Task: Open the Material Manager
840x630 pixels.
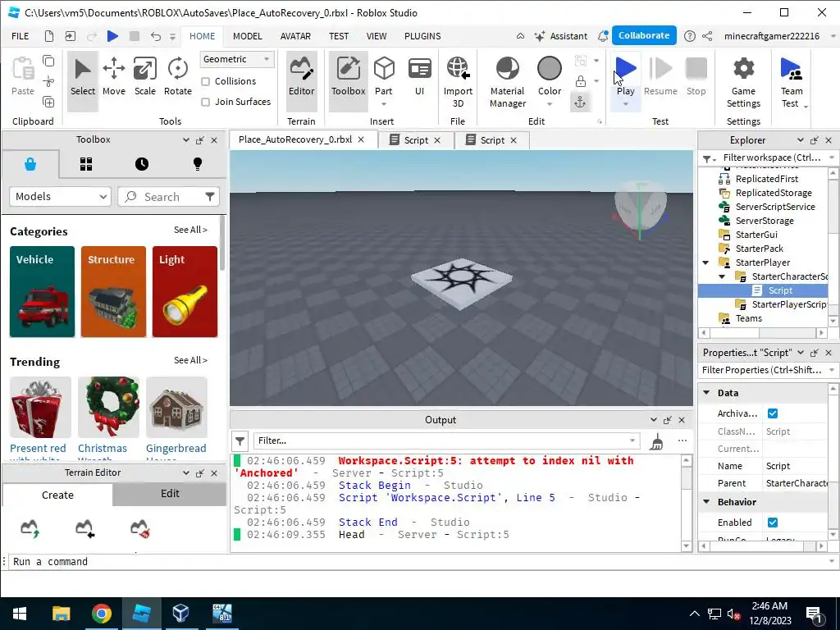Action: point(507,83)
